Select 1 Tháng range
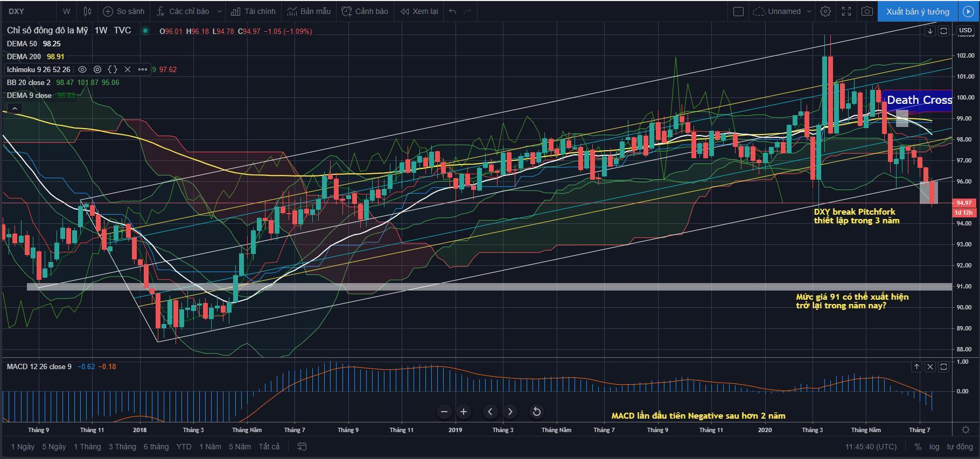The width and height of the screenshot is (980, 459). click(87, 447)
